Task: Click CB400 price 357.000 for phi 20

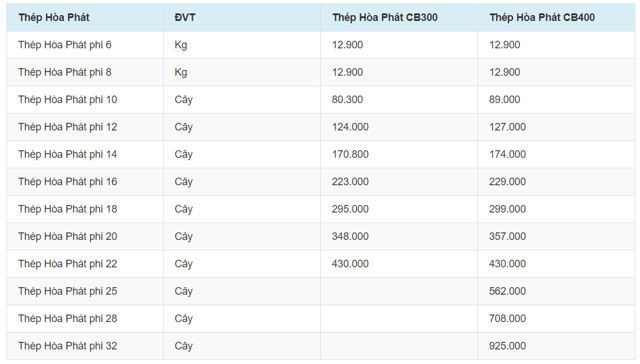Action: (507, 236)
